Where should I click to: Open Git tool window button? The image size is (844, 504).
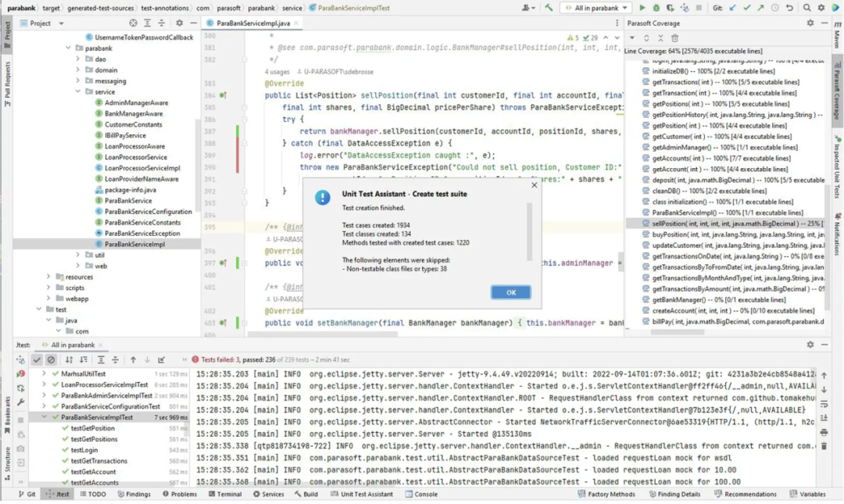[27, 495]
